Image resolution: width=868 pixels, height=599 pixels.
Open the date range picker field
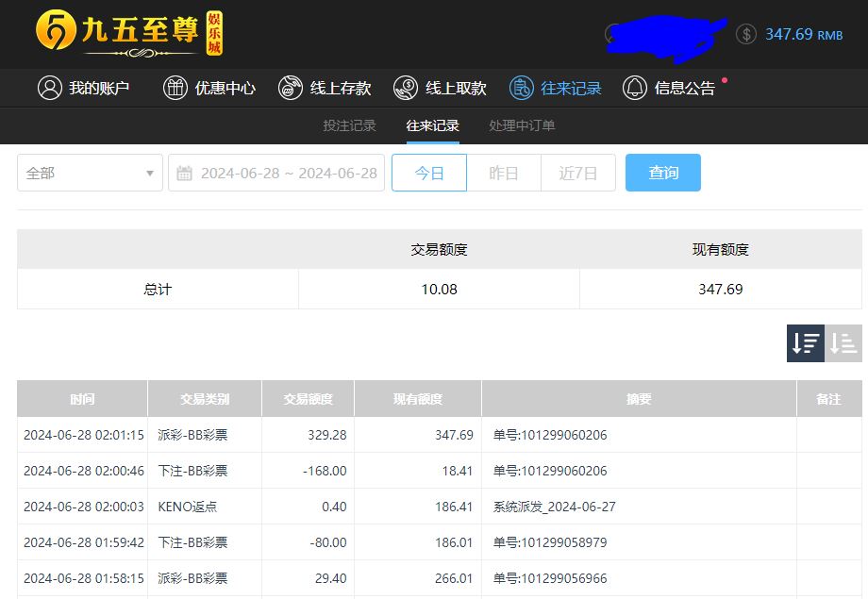(x=288, y=173)
